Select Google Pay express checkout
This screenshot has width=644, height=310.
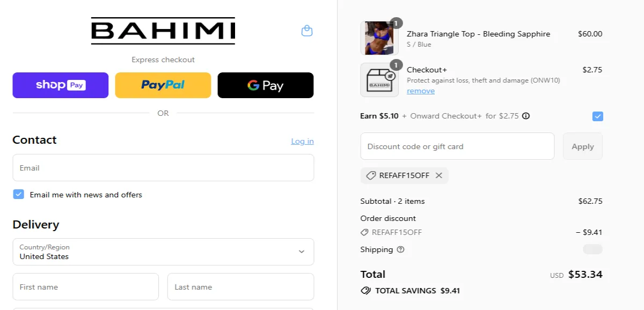[265, 85]
